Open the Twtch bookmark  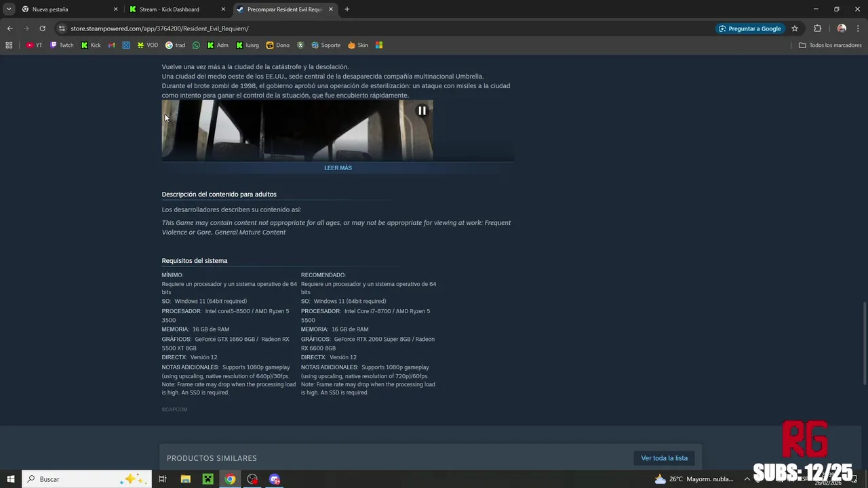(x=62, y=45)
